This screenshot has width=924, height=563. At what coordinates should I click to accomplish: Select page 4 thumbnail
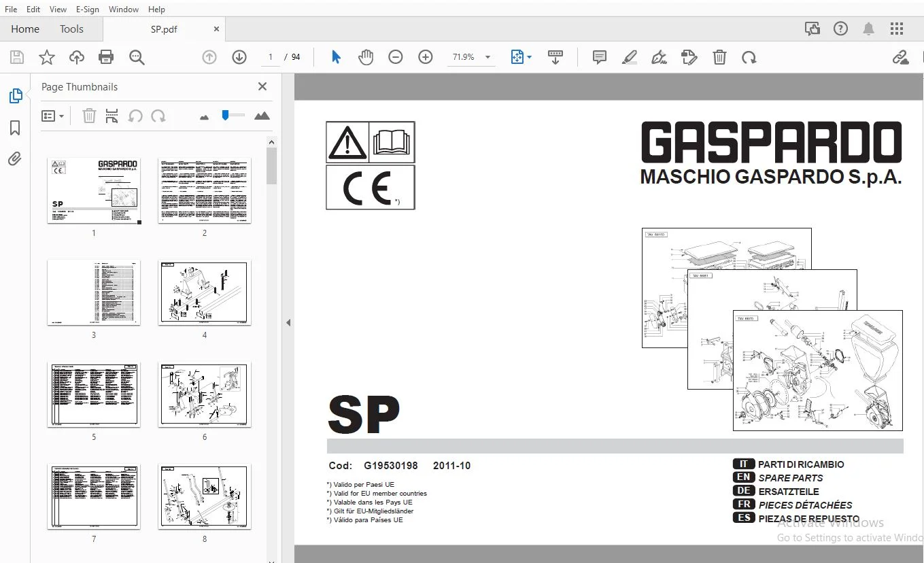point(205,292)
